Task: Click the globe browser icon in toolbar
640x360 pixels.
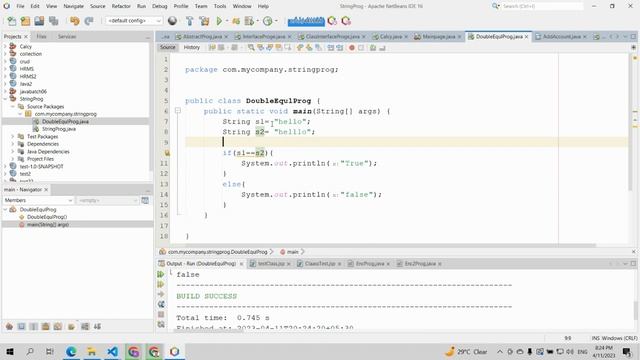Action: tap(172, 21)
